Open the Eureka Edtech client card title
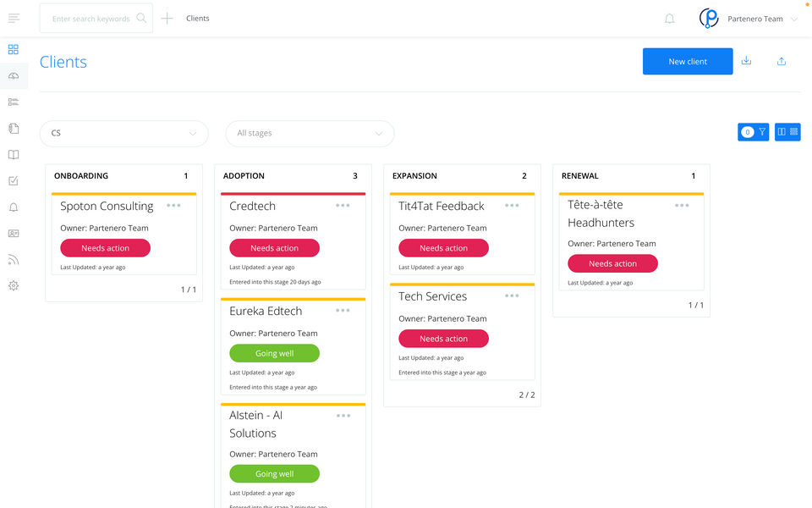The width and height of the screenshot is (812, 508). point(266,311)
